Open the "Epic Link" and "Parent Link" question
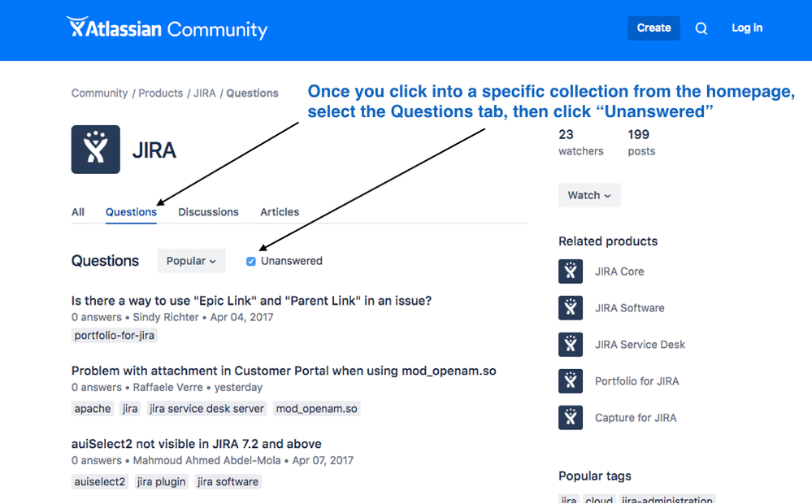This screenshot has width=812, height=504. click(x=251, y=301)
